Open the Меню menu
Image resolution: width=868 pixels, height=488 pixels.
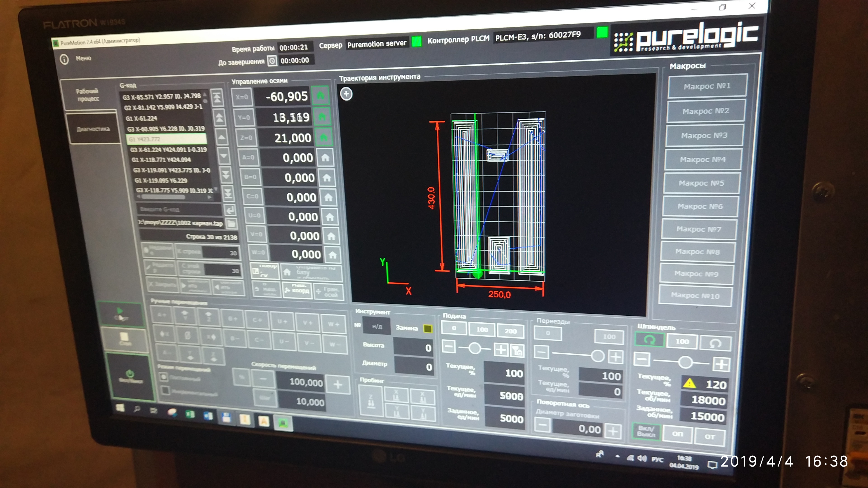tap(83, 59)
